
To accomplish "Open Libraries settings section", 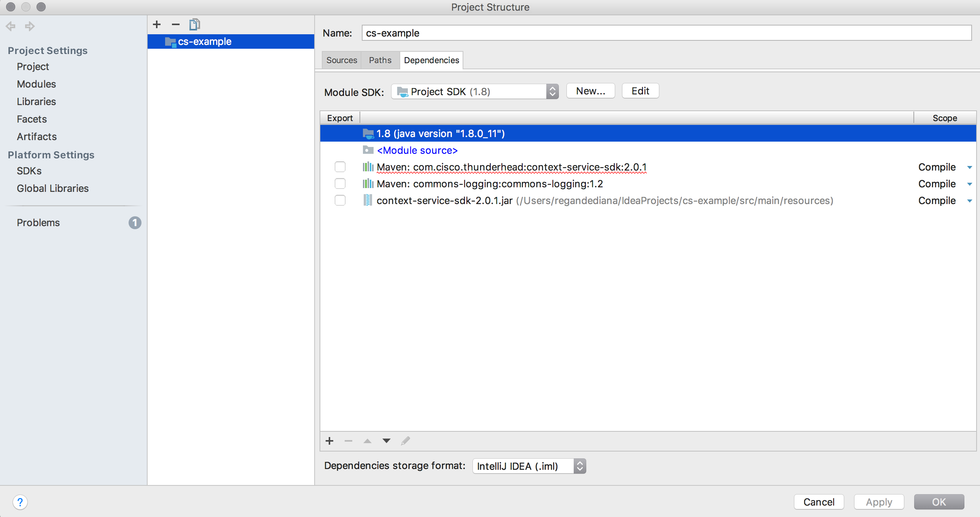I will point(36,102).
